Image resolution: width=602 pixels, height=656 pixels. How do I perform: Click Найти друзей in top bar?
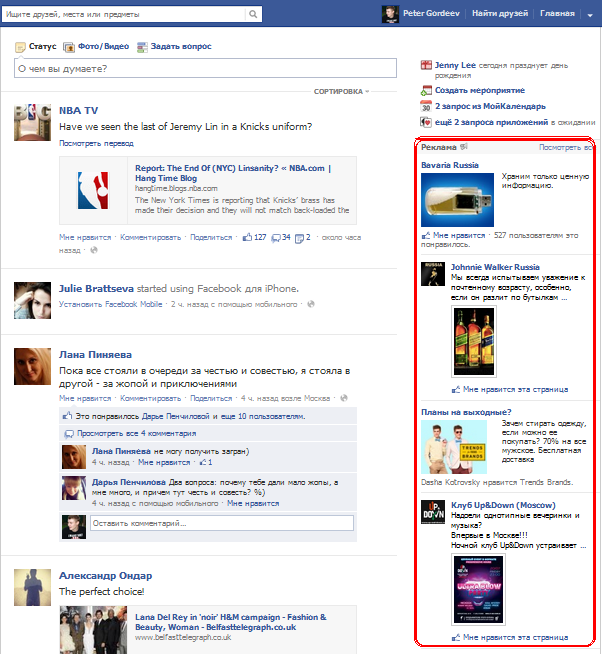pyautogui.click(x=500, y=13)
